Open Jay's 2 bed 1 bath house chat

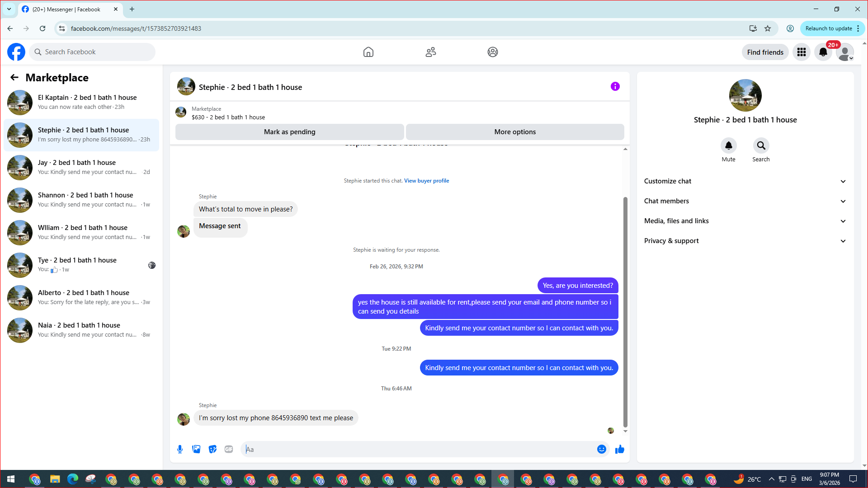tap(81, 167)
